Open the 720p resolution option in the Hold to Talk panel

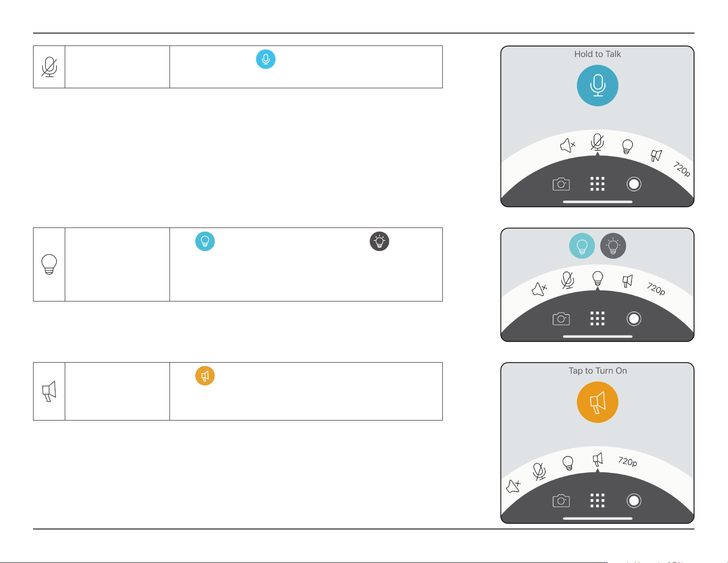click(x=682, y=169)
